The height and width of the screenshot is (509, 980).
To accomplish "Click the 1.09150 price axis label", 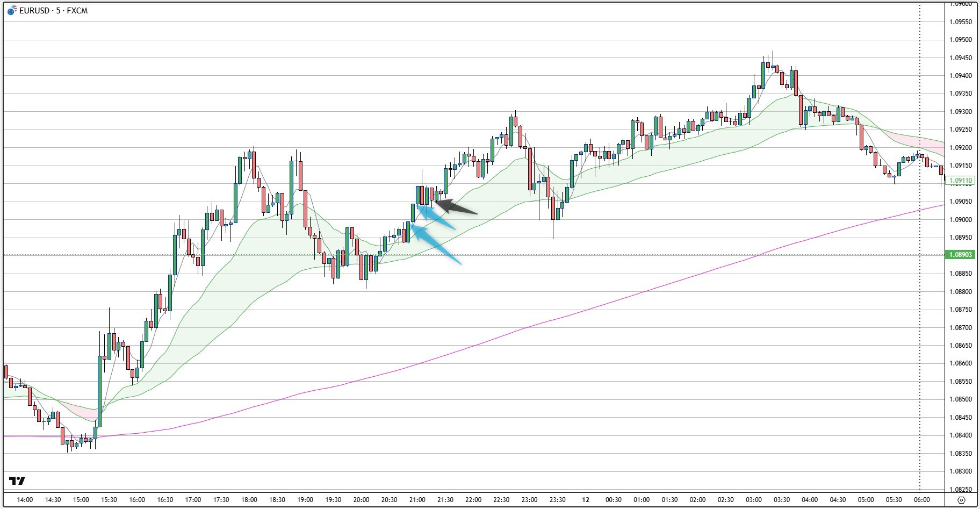I will (x=961, y=166).
